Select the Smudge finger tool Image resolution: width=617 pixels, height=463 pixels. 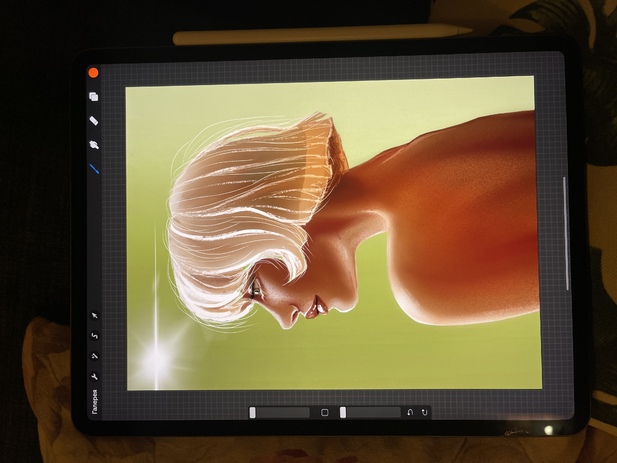pyautogui.click(x=94, y=145)
